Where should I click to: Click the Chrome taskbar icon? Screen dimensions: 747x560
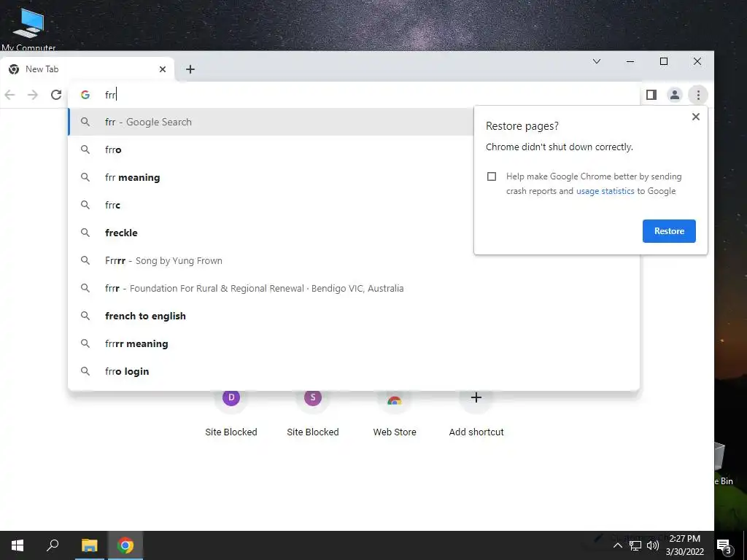click(125, 545)
